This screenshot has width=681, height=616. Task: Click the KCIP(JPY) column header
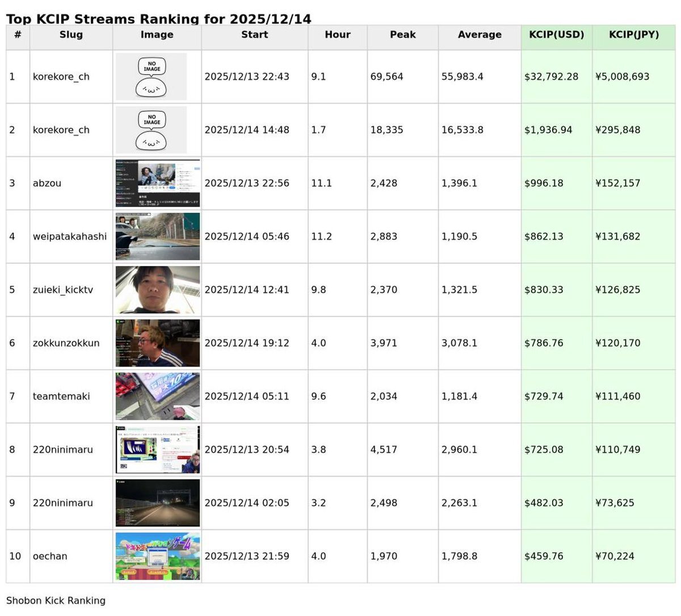(x=633, y=35)
